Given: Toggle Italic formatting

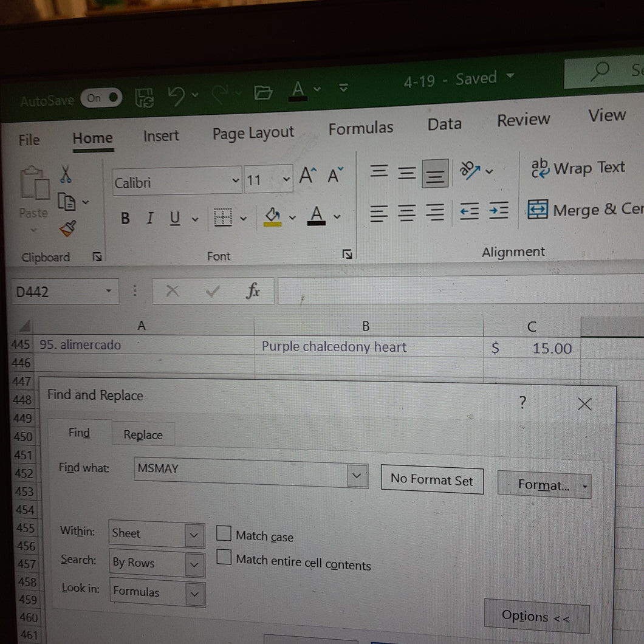Looking at the screenshot, I should click(x=150, y=218).
